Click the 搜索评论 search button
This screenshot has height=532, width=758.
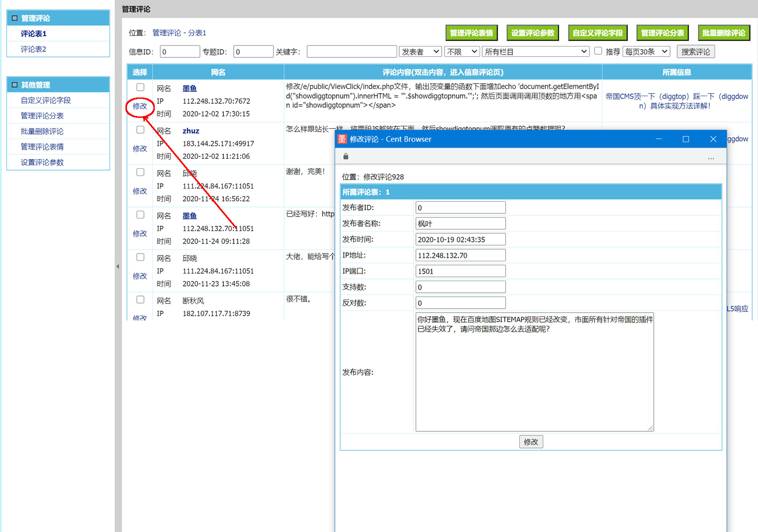(x=695, y=52)
